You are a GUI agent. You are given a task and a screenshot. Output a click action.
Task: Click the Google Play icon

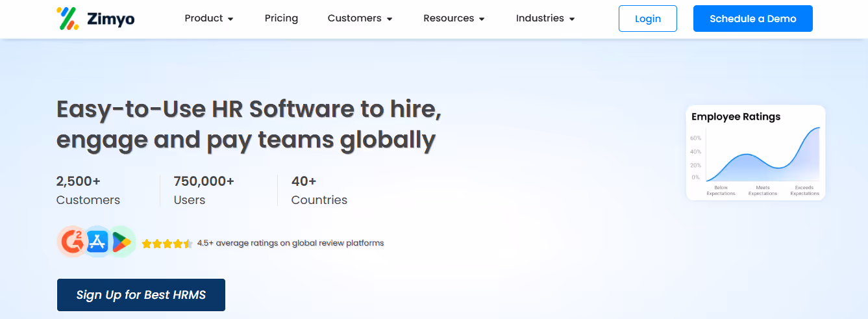coord(121,242)
